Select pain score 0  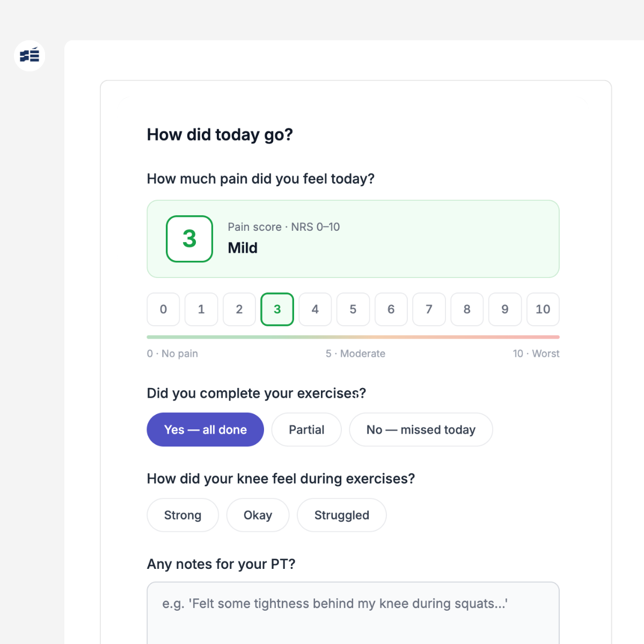pos(163,309)
